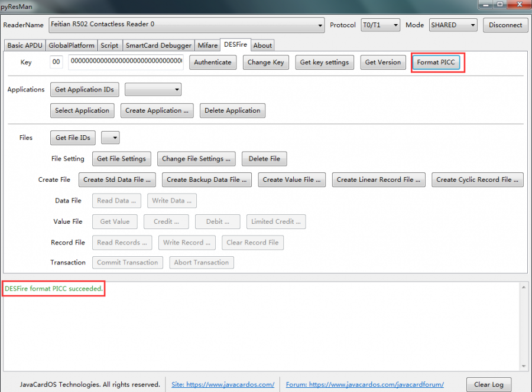Click Change Key button
532x392 pixels.
tap(265, 63)
